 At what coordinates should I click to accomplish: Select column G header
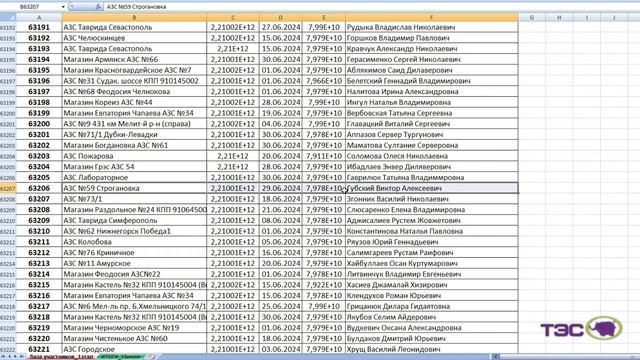532,17
